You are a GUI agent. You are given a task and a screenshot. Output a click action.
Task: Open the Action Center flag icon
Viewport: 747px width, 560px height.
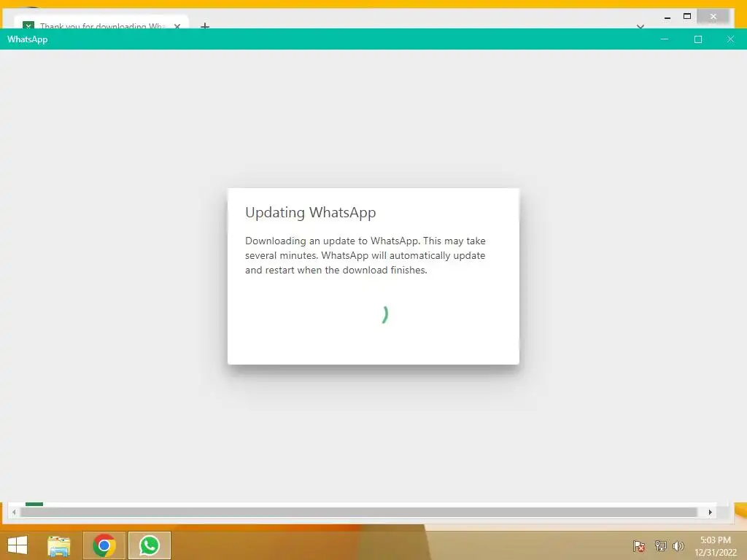tap(639, 545)
